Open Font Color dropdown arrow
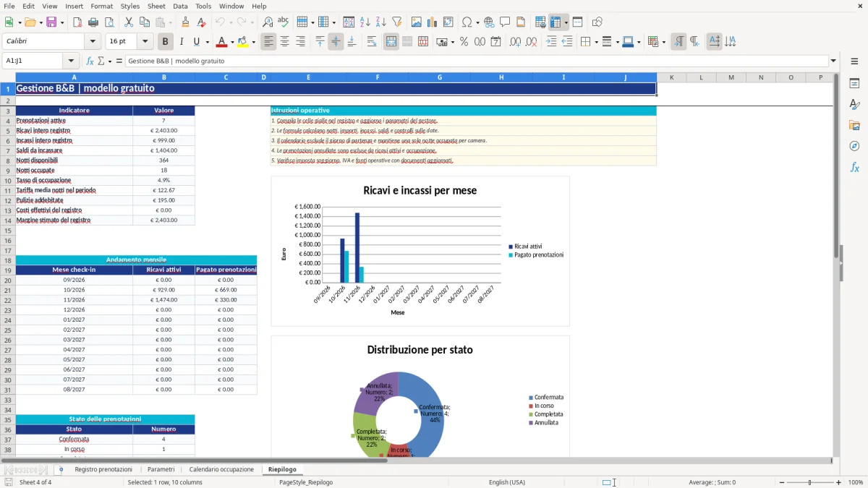The height and width of the screenshot is (488, 868). point(233,41)
